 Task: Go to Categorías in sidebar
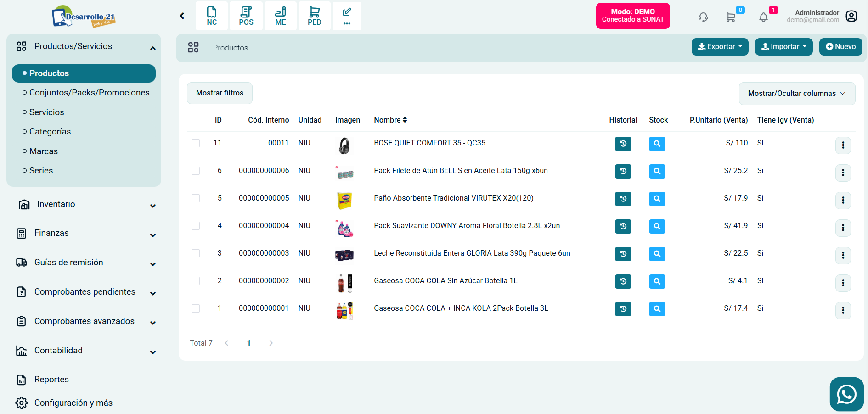(x=50, y=132)
